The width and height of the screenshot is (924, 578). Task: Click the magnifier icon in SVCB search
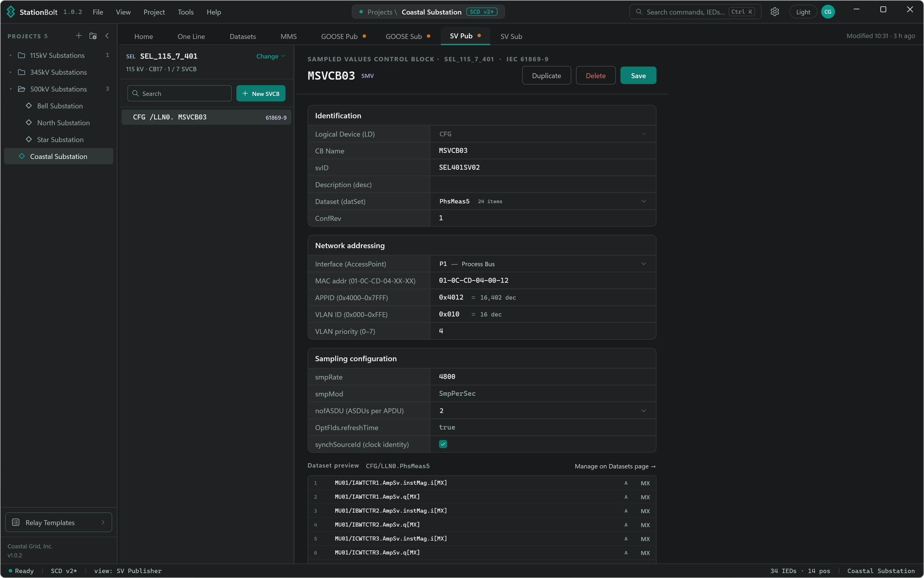[135, 93]
